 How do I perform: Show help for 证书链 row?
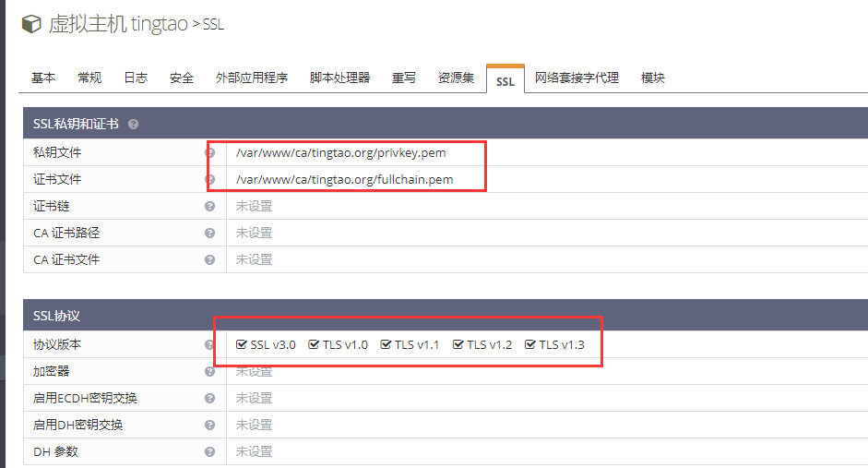(x=209, y=206)
